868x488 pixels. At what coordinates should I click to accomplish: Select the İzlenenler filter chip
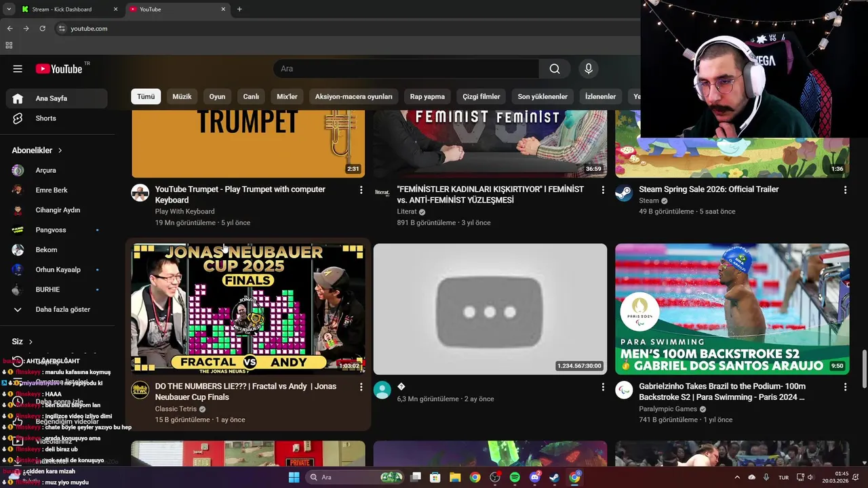click(600, 96)
